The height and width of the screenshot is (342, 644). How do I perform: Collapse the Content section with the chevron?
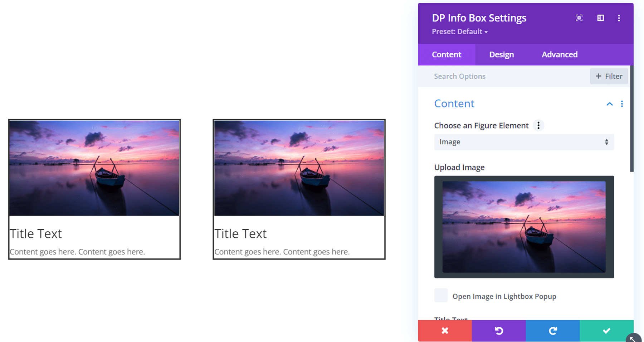click(x=609, y=104)
